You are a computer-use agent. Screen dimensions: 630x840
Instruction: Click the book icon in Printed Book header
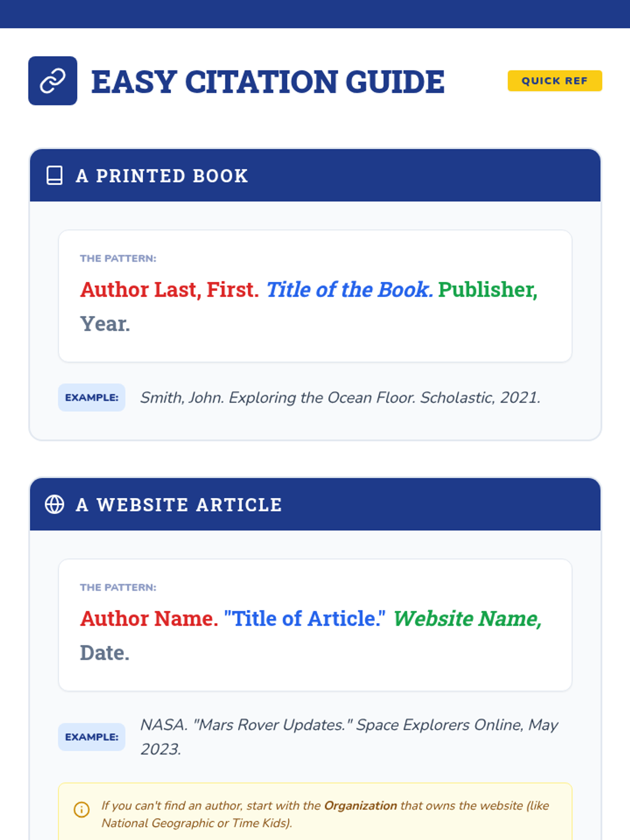point(55,175)
